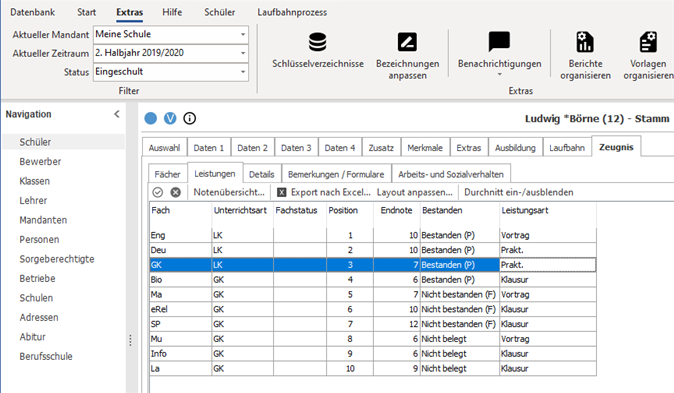Click Durchnitt ein-/ausblenden
674x393 pixels.
519,192
